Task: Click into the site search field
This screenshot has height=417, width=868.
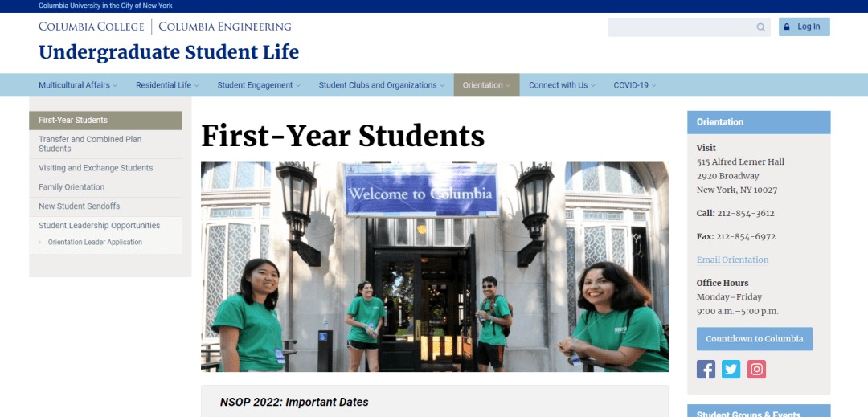Action: 689,27
